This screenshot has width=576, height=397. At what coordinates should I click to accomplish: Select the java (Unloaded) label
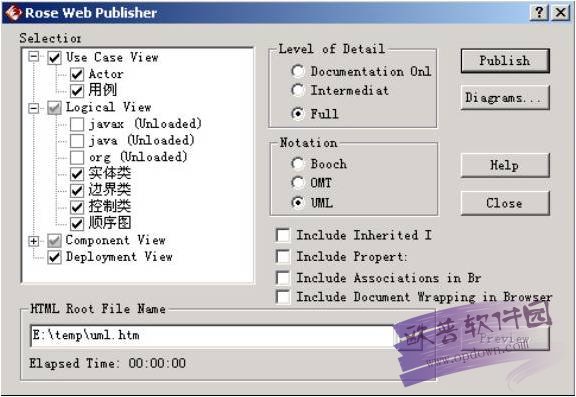point(141,140)
